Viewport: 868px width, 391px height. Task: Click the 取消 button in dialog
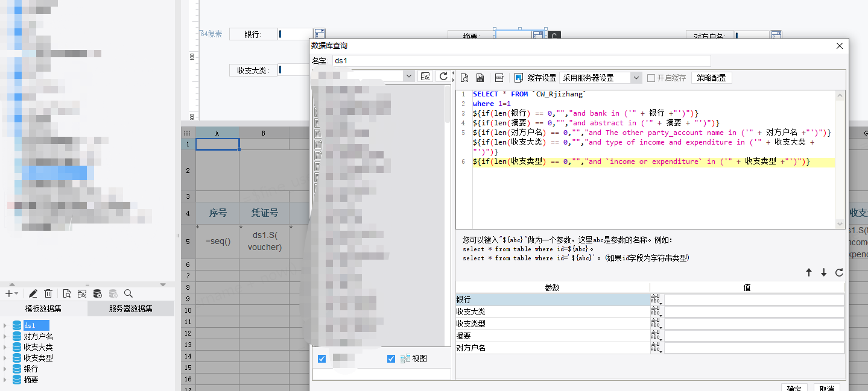pos(827,387)
